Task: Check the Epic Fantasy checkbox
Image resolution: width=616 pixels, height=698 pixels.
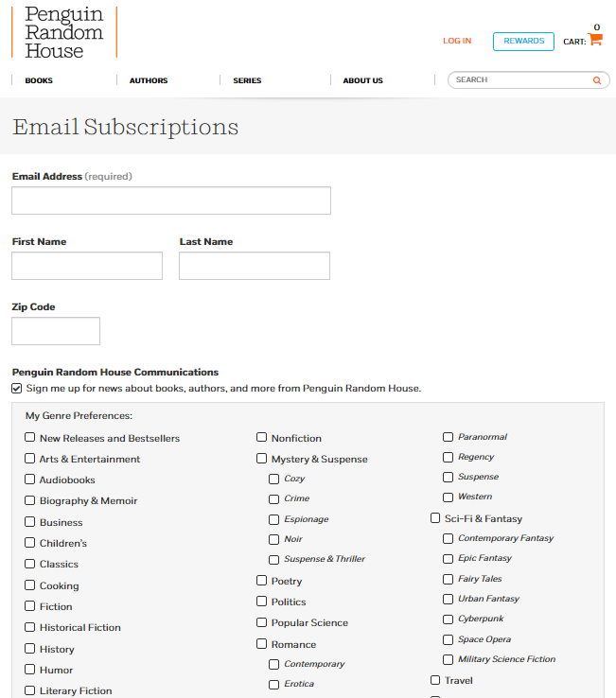Action: (x=449, y=559)
